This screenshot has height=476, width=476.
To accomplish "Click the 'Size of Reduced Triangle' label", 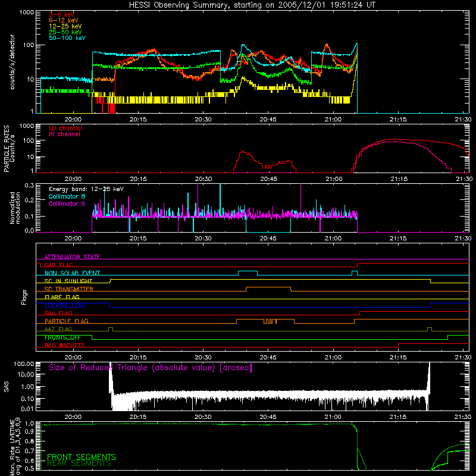I will pos(151,368).
